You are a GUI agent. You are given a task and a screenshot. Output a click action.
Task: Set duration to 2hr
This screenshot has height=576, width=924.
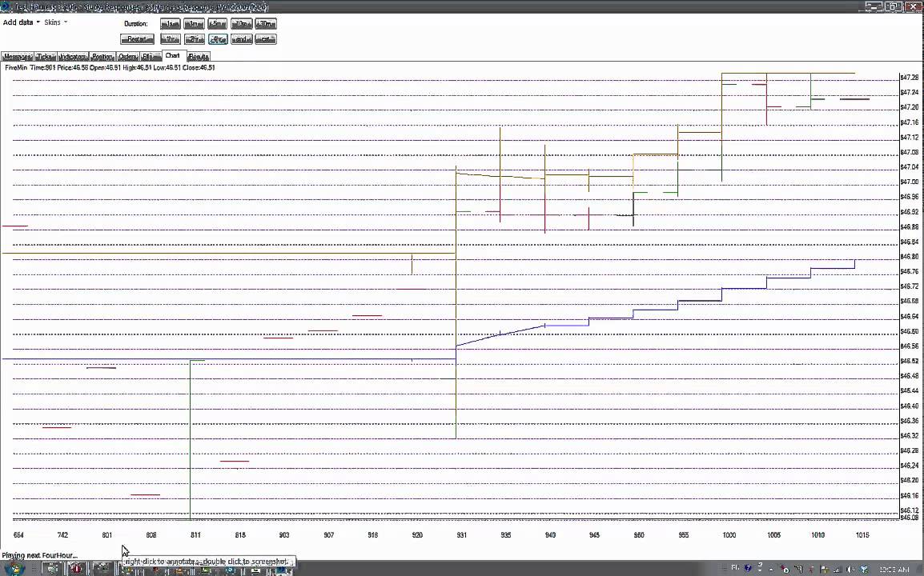coord(194,39)
